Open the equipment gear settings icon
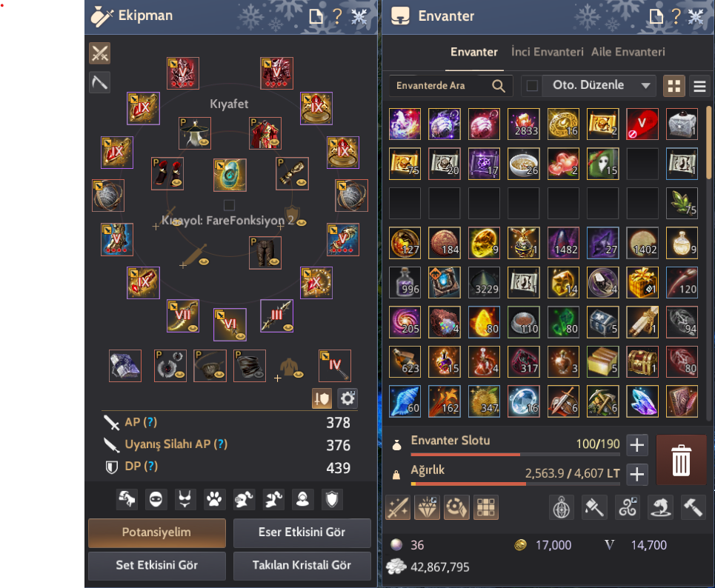This screenshot has width=715, height=588. (347, 398)
